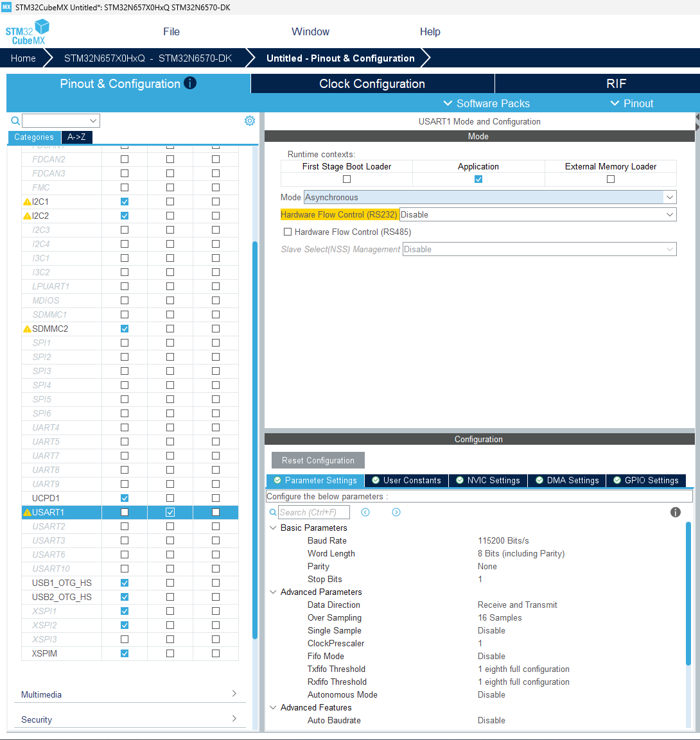
Task: Click the peripheral list vertical scrollbar
Action: point(255,440)
